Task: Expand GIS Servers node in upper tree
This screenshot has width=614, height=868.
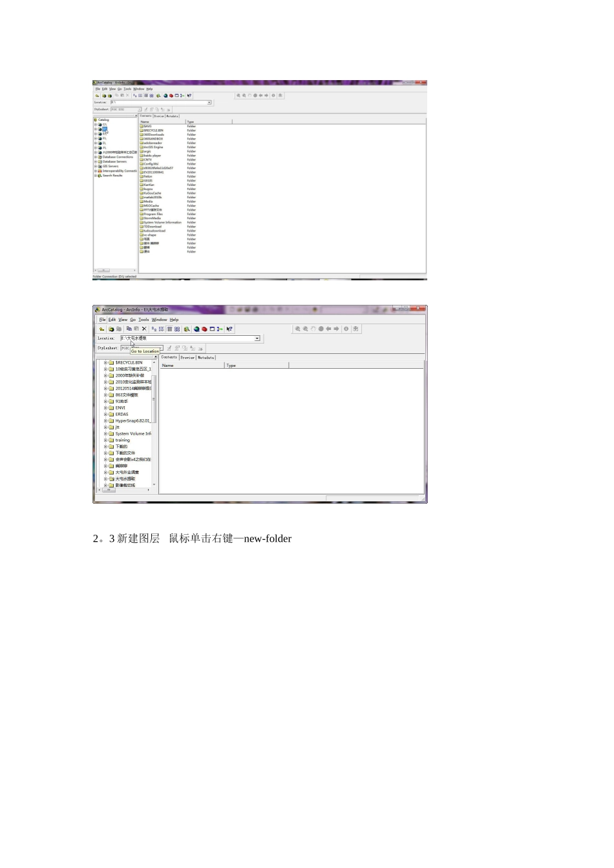Action: point(96,166)
